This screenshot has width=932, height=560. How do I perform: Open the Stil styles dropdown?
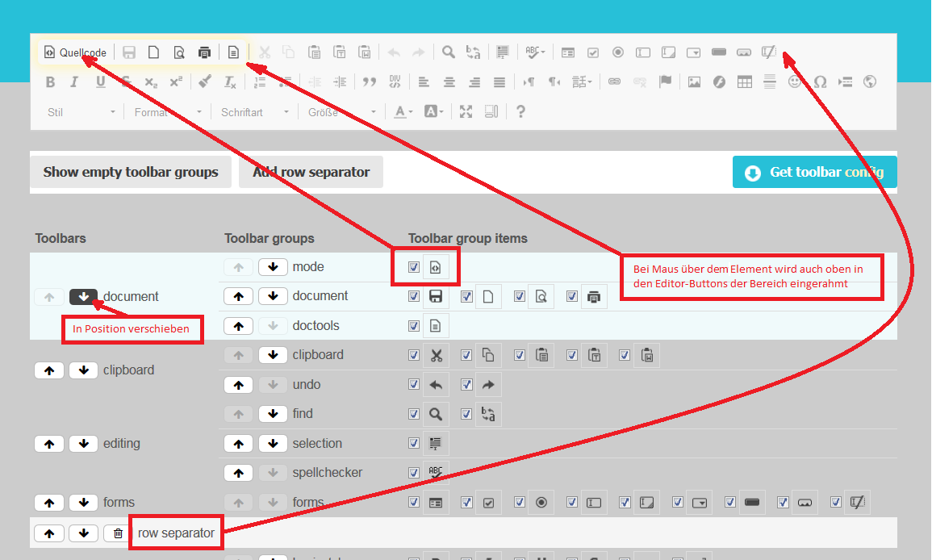coord(81,112)
